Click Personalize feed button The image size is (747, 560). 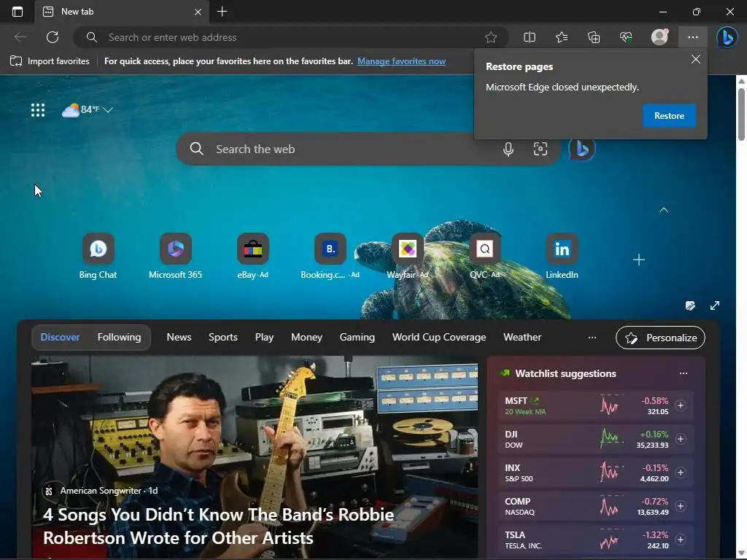coord(660,338)
